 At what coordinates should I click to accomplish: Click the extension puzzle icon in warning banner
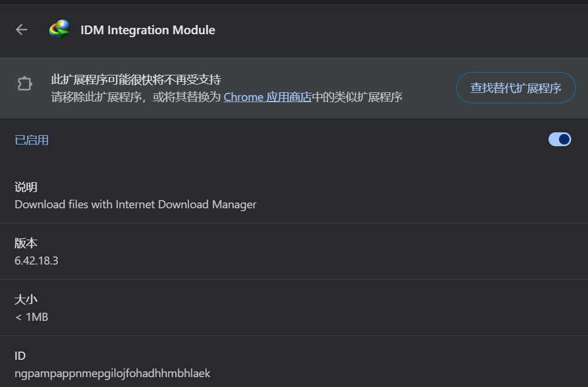[x=24, y=84]
